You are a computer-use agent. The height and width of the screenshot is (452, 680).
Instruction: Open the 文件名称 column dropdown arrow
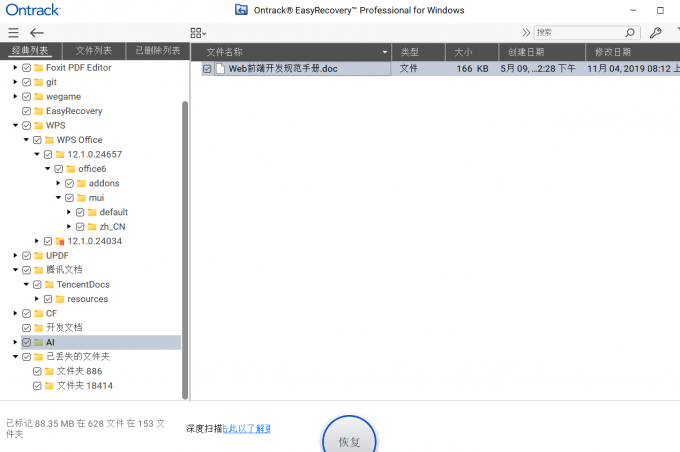tap(385, 52)
